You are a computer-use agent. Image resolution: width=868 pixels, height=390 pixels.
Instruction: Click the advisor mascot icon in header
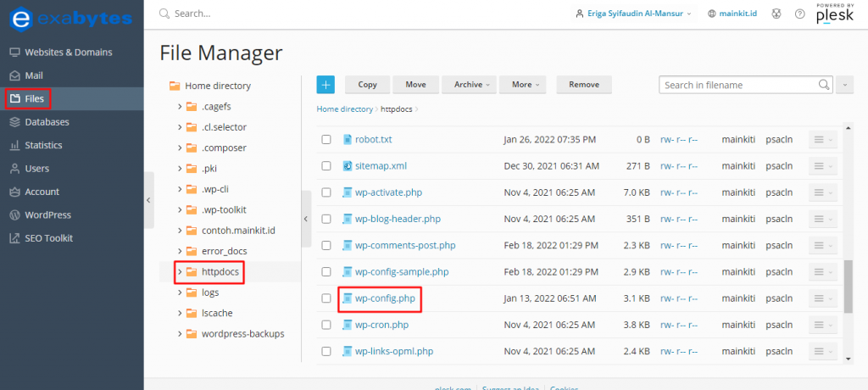pos(776,14)
